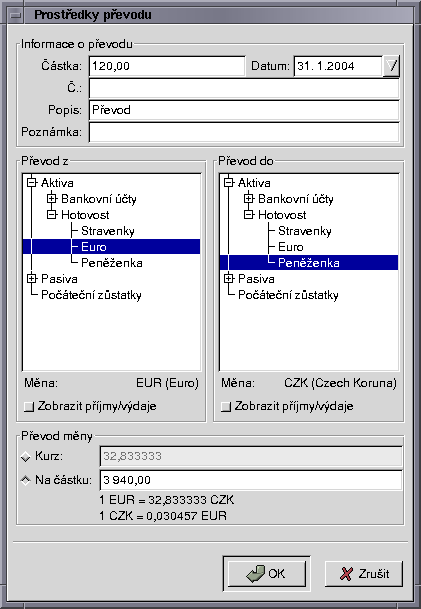Expand Bankovní účty in Převod z tree

tap(52, 199)
